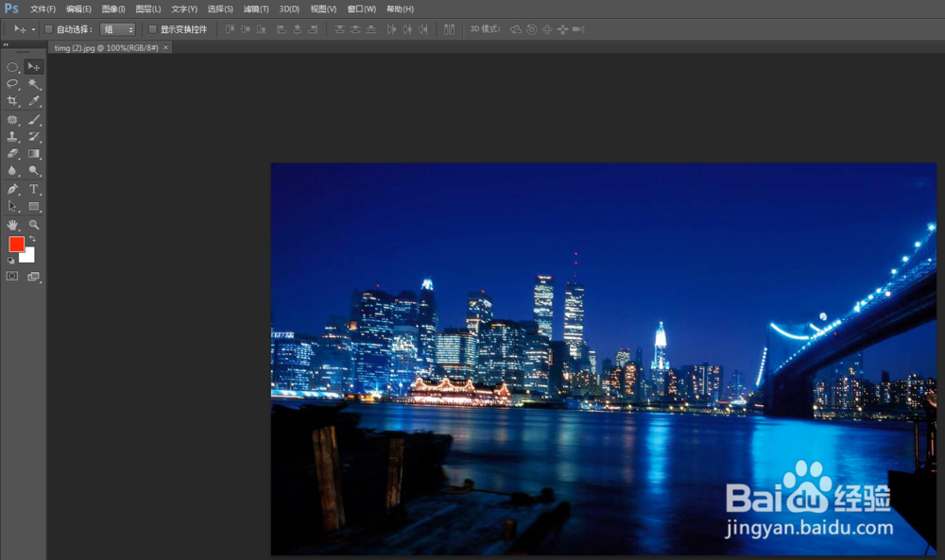Viewport: 945px width, 560px height.
Task: Click distribute bottom edges icon
Action: 371,29
